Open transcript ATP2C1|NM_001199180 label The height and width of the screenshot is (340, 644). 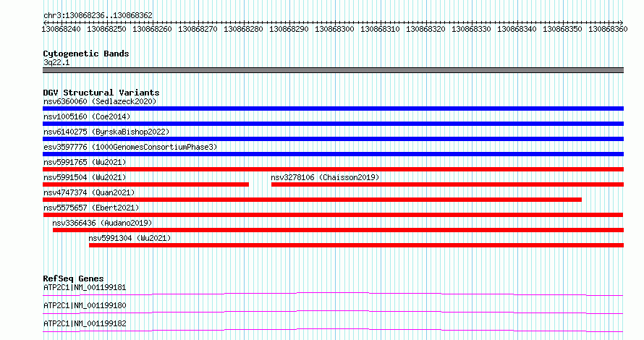click(85, 305)
